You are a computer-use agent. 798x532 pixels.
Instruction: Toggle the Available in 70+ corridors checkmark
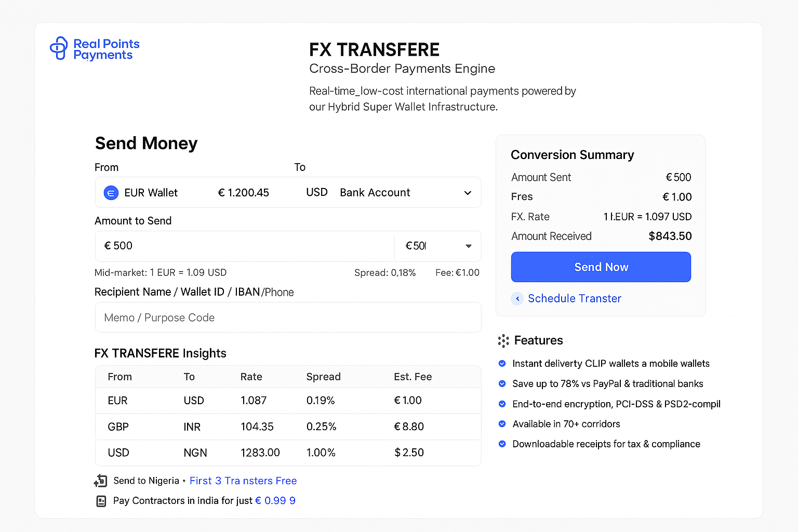pyautogui.click(x=502, y=423)
